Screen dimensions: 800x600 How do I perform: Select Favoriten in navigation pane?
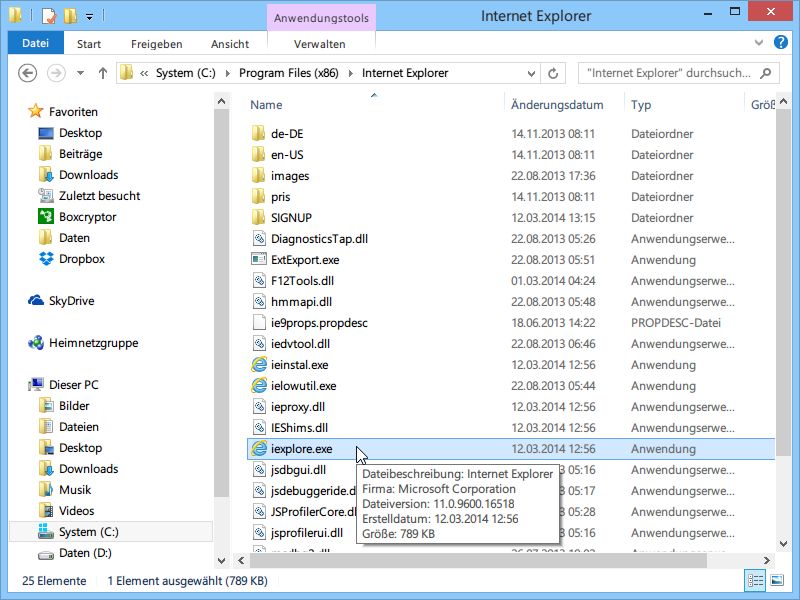coord(73,112)
